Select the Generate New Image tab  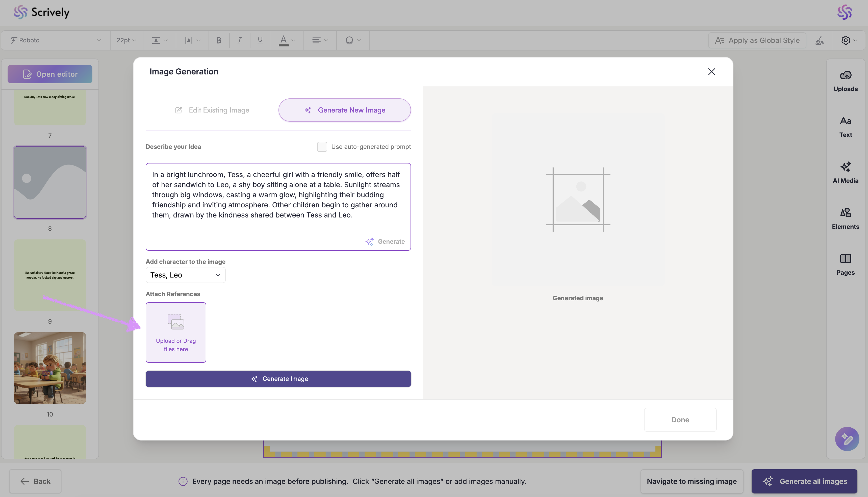click(x=344, y=110)
